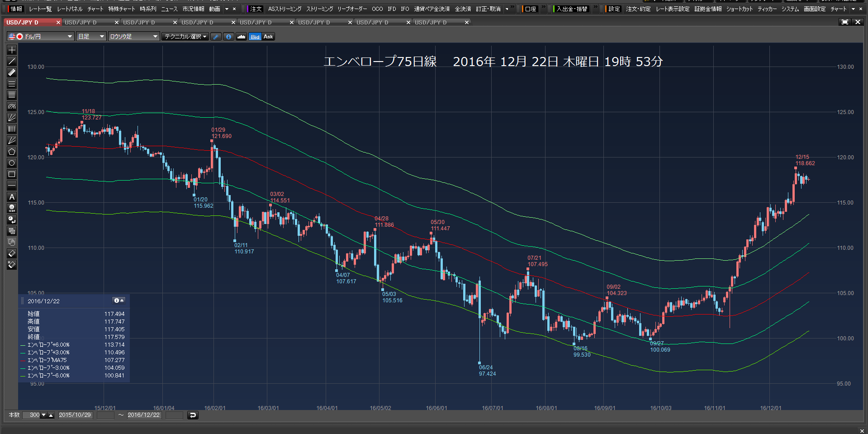Open the smiley icon stamp tool
This screenshot has width=868, height=434.
[12, 208]
